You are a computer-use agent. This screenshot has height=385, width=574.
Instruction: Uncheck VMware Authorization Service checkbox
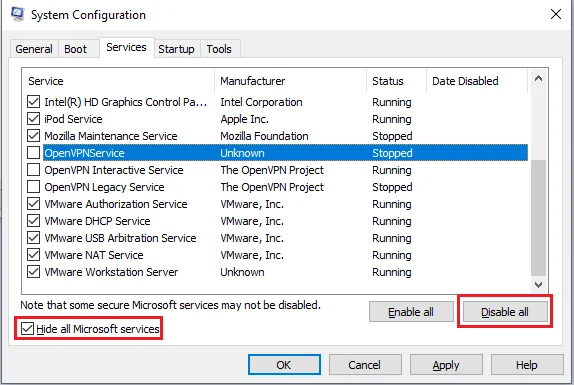point(33,204)
